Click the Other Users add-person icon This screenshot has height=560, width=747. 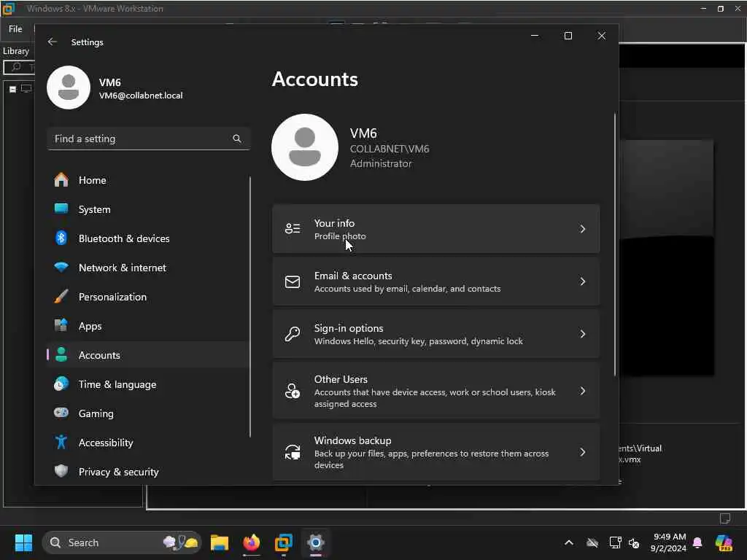pyautogui.click(x=293, y=391)
